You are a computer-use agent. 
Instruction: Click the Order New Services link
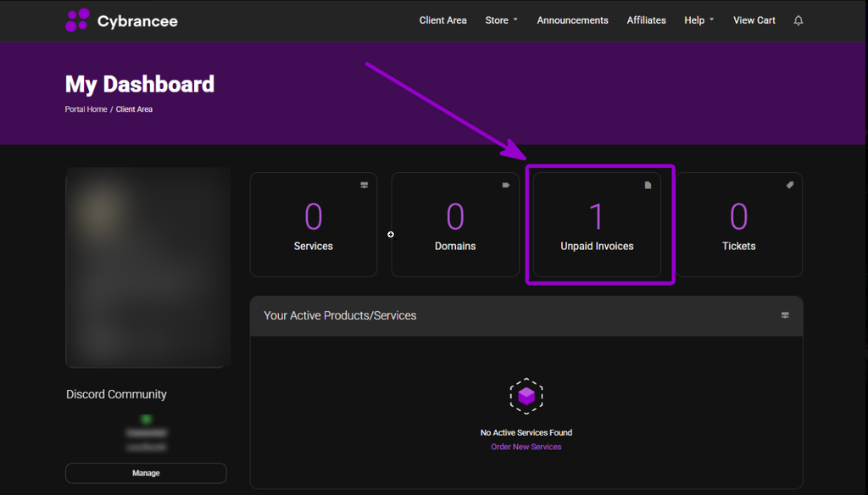point(526,447)
